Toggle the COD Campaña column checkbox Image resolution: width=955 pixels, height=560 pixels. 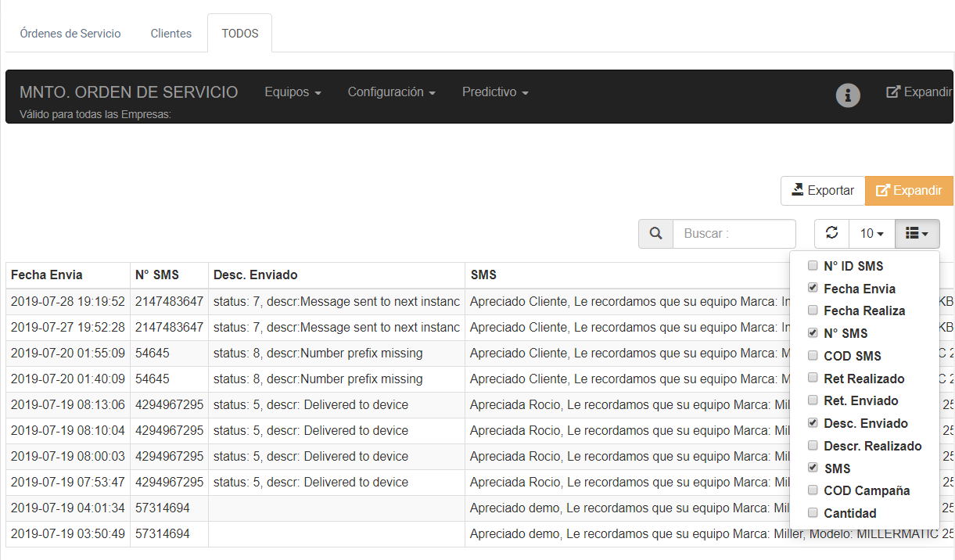click(813, 490)
